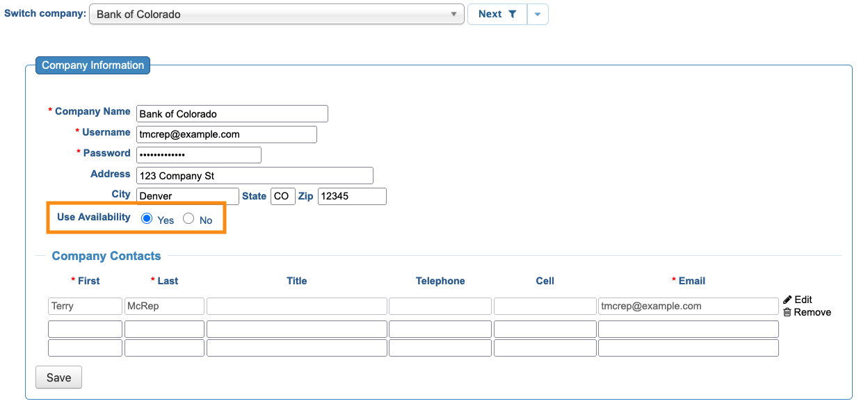Click the filter icon on Next button

[x=513, y=14]
